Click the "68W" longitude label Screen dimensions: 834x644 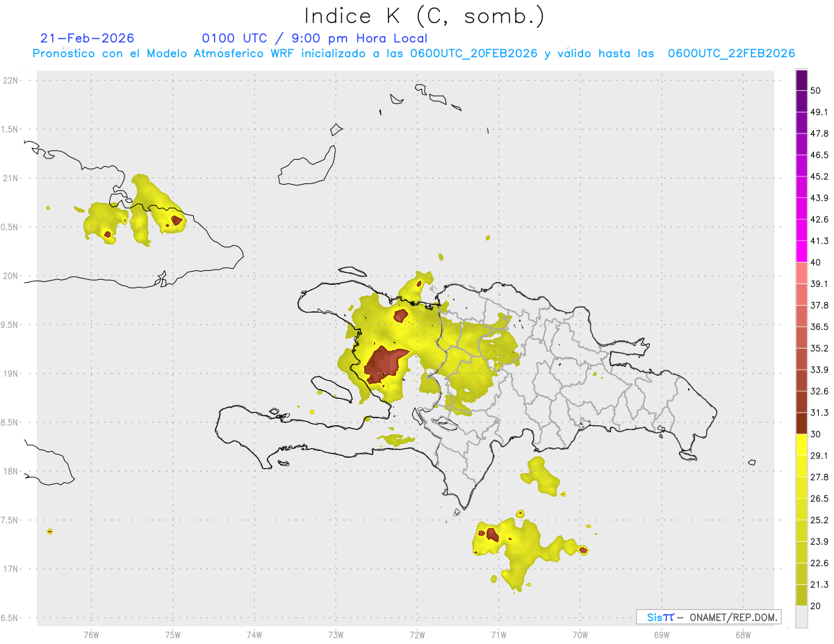pos(743,635)
